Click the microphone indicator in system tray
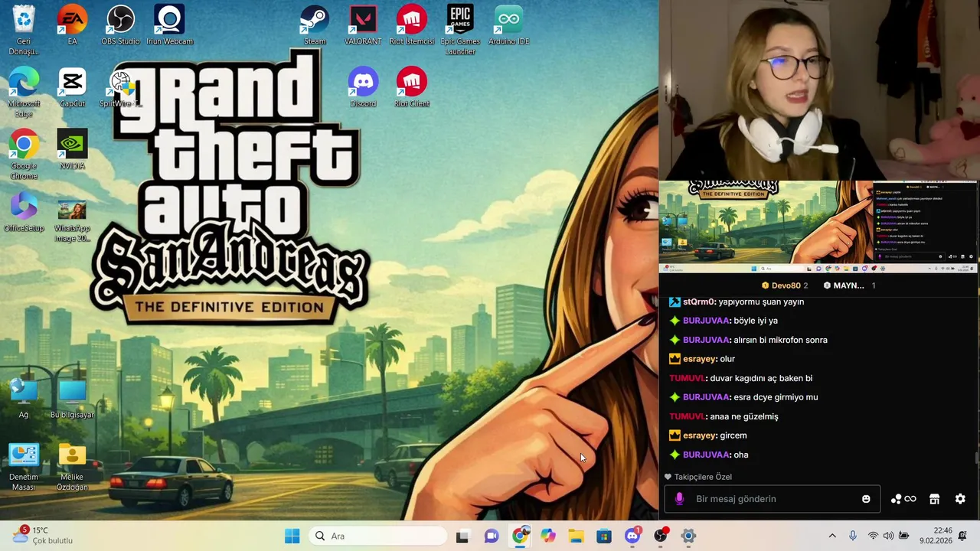Viewport: 980px width, 551px height. tap(853, 536)
